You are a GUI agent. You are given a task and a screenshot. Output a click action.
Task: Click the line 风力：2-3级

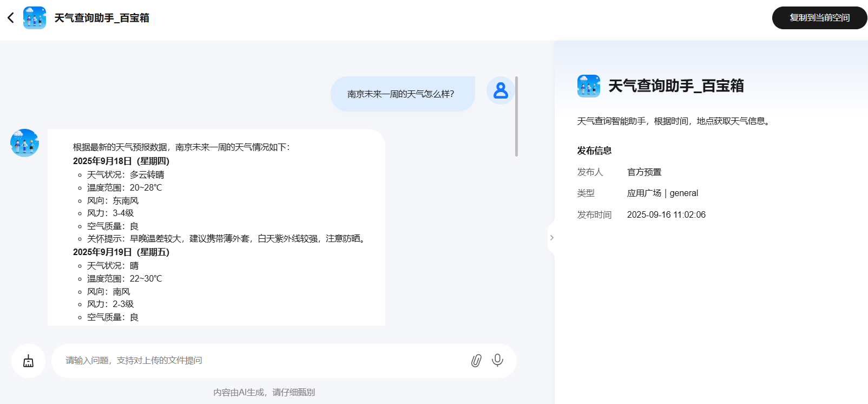(x=110, y=304)
